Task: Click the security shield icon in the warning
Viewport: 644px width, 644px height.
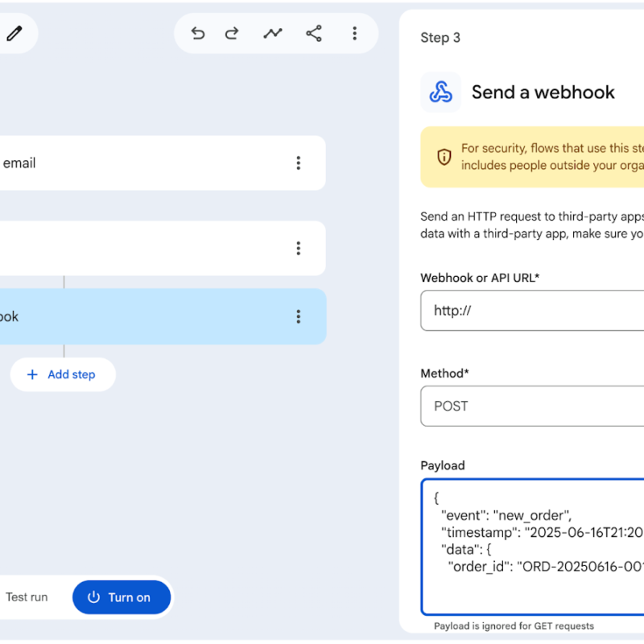Action: click(x=444, y=157)
